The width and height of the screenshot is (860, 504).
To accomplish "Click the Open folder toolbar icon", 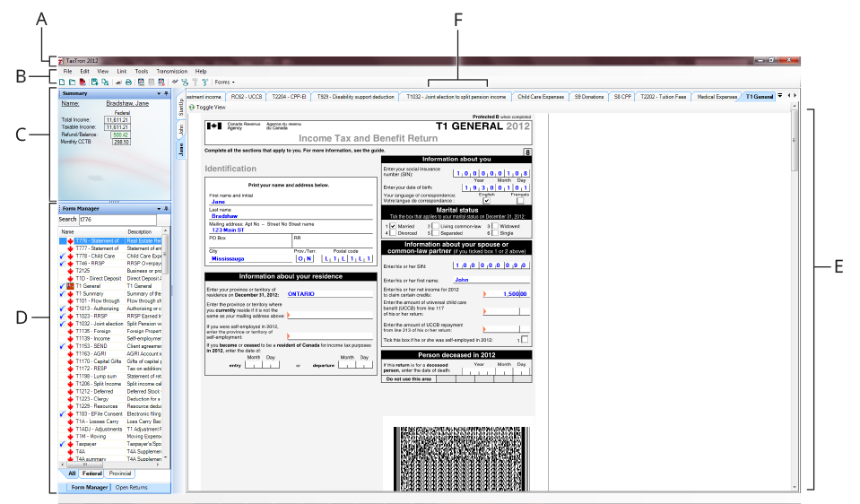I will click(x=72, y=82).
